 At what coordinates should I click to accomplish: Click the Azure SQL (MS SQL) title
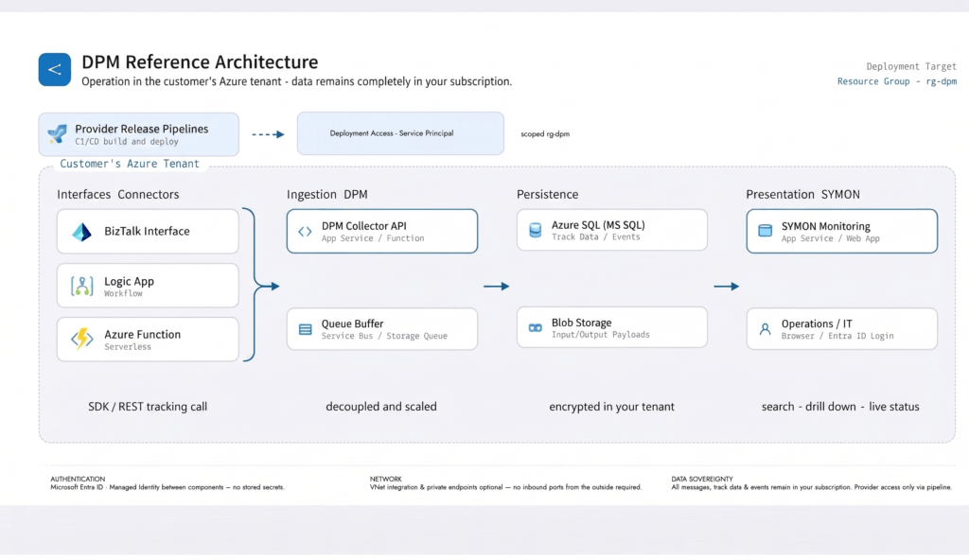tap(598, 225)
